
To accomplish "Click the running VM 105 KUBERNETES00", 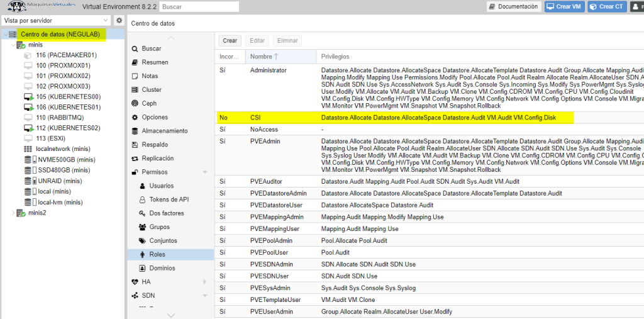I will tap(68, 97).
